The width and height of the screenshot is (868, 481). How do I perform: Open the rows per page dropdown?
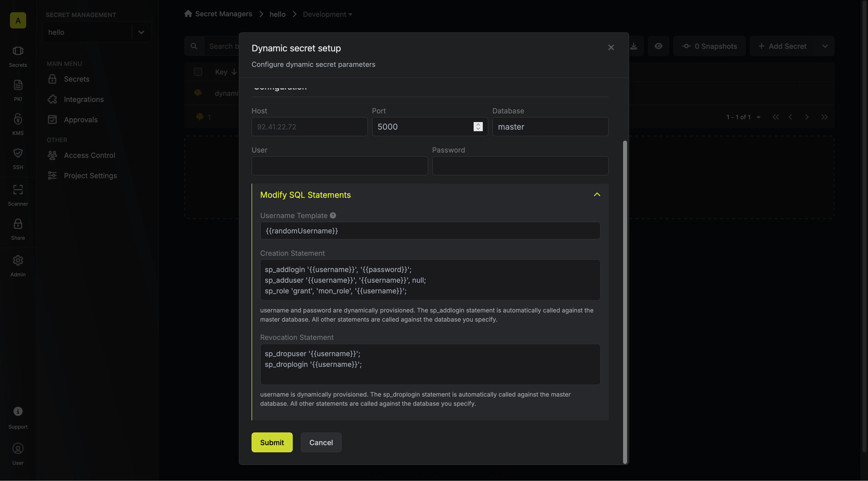[758, 117]
